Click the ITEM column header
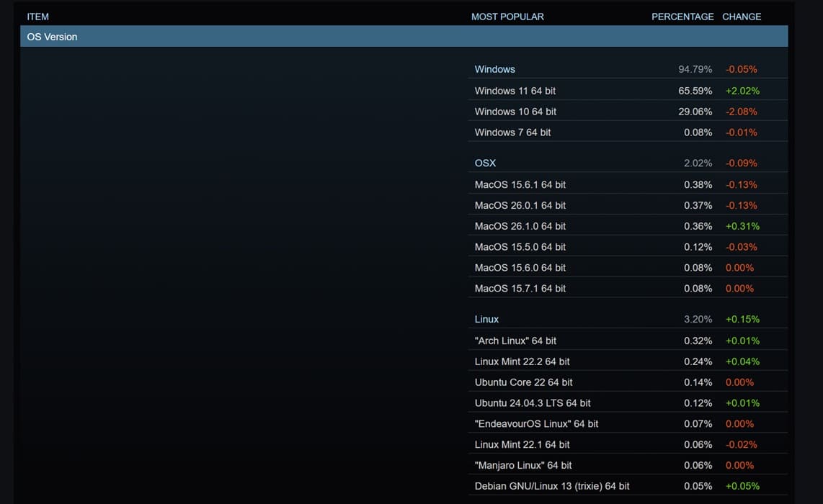This screenshot has width=823, height=504. coord(38,17)
